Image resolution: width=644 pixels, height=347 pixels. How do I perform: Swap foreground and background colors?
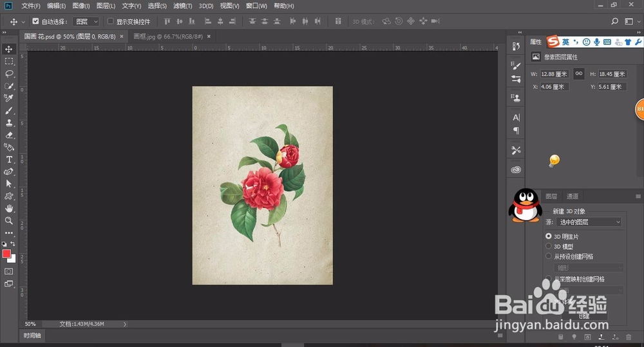tap(13, 244)
